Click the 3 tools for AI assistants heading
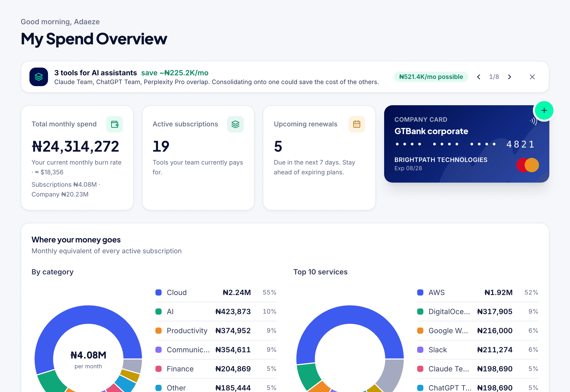Viewport: 570px width, 392px height. (96, 73)
